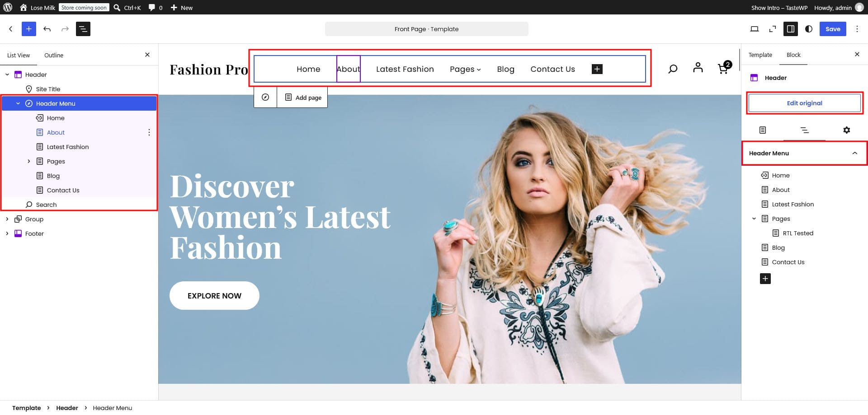This screenshot has height=415, width=868.
Task: Switch to the Template tab
Action: tap(760, 55)
